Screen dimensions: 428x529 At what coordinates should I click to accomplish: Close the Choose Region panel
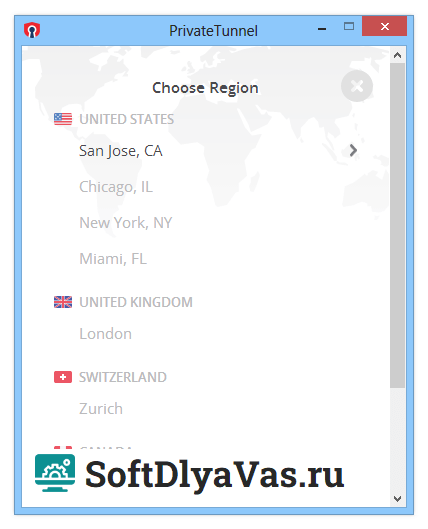(356, 86)
